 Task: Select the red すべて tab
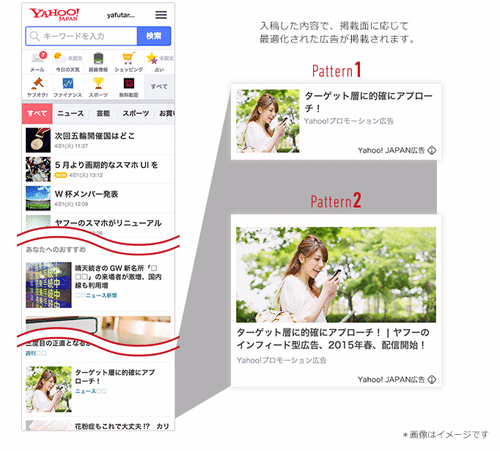pyautogui.click(x=37, y=114)
